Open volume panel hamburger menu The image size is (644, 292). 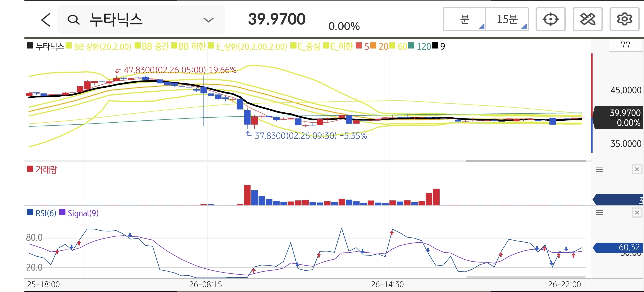[x=599, y=170]
